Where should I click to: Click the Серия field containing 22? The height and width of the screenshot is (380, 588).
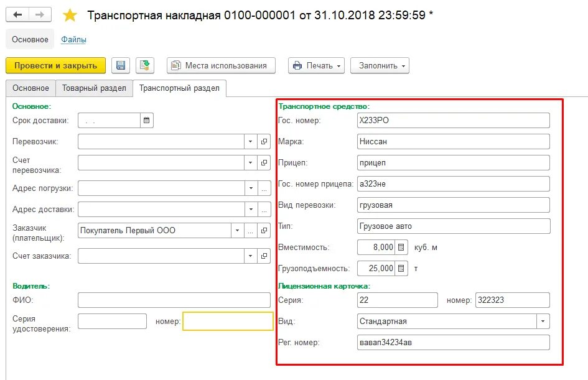[398, 300]
